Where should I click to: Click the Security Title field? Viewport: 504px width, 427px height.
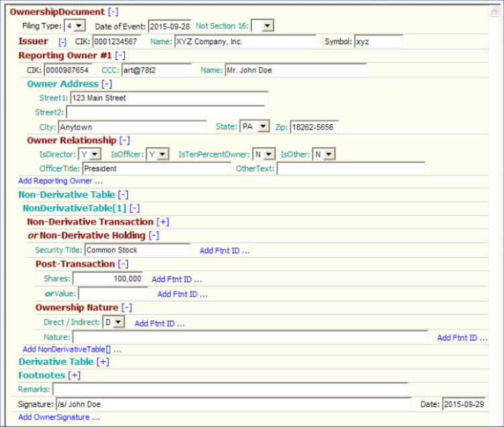pos(138,250)
